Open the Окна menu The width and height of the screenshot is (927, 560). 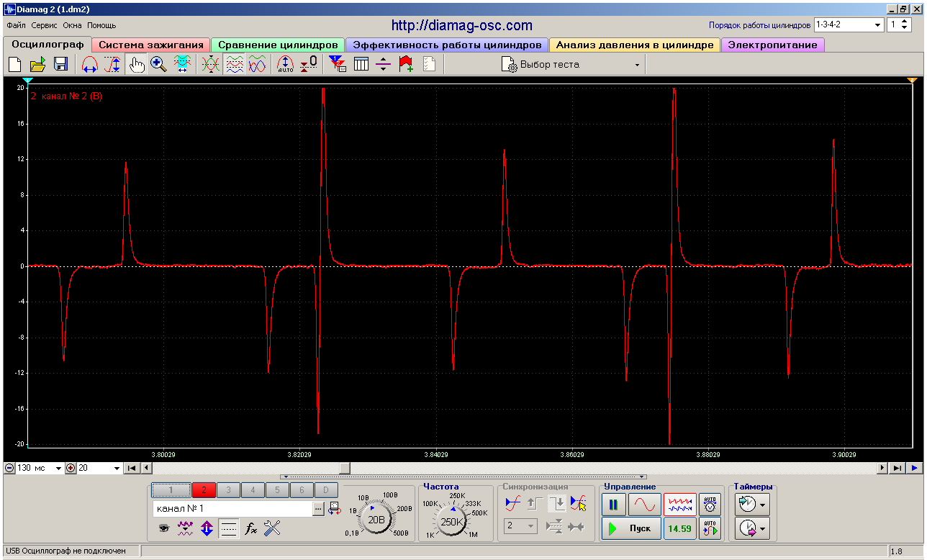coord(73,25)
